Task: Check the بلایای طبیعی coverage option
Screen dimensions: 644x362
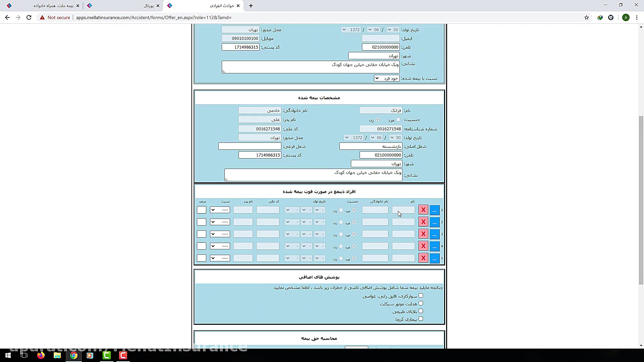Action: point(421,311)
